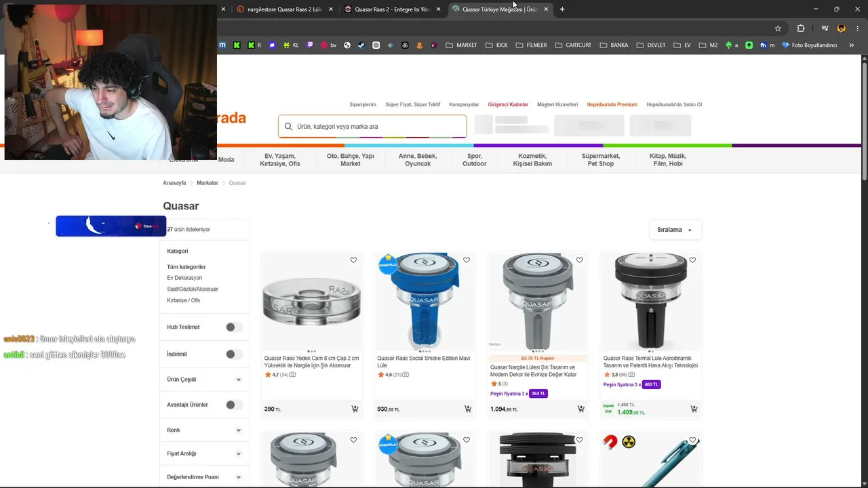Viewport: 868px width, 488px height.
Task: Open the Girişimci Kadınlar link
Action: pyautogui.click(x=508, y=104)
